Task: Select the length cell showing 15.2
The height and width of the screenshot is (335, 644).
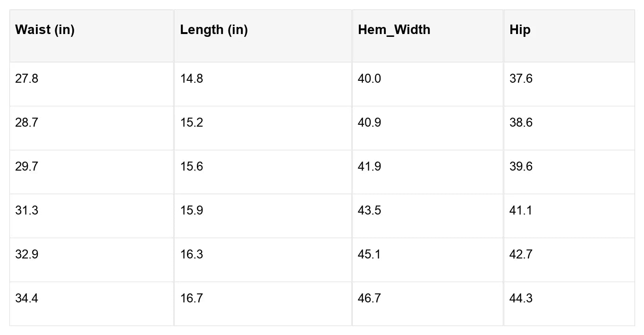Action: 192,123
